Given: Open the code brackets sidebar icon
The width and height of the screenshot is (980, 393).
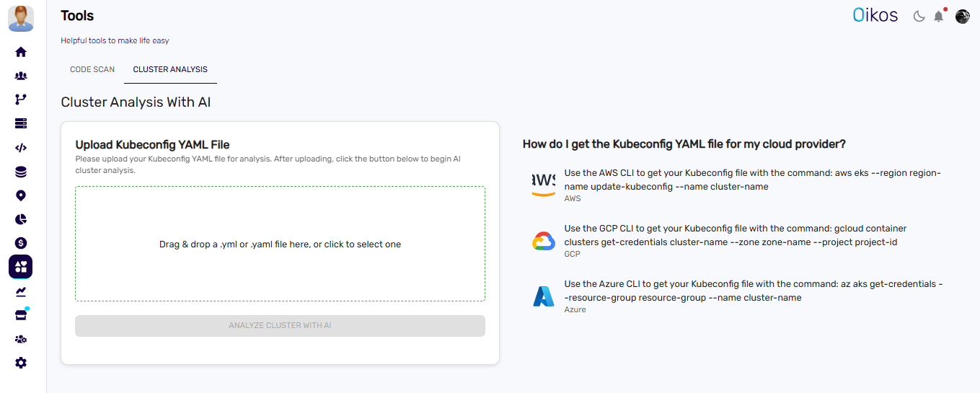Looking at the screenshot, I should tap(21, 148).
